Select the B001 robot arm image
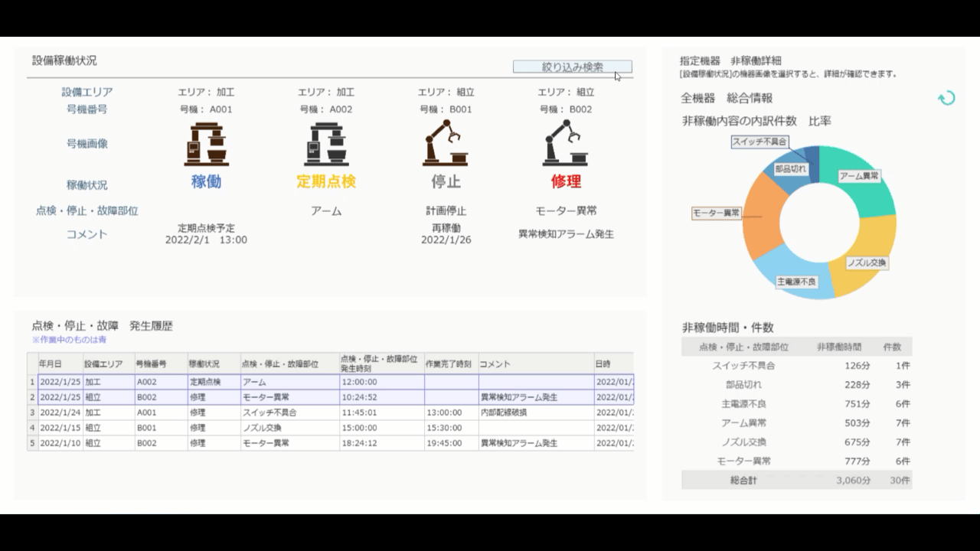The height and width of the screenshot is (551, 980). [x=446, y=144]
